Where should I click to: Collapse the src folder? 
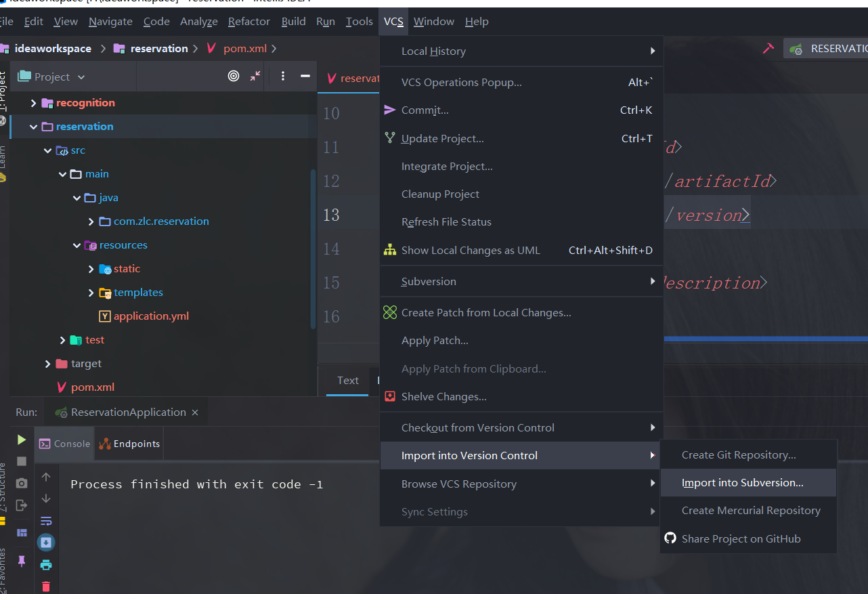pos(47,150)
